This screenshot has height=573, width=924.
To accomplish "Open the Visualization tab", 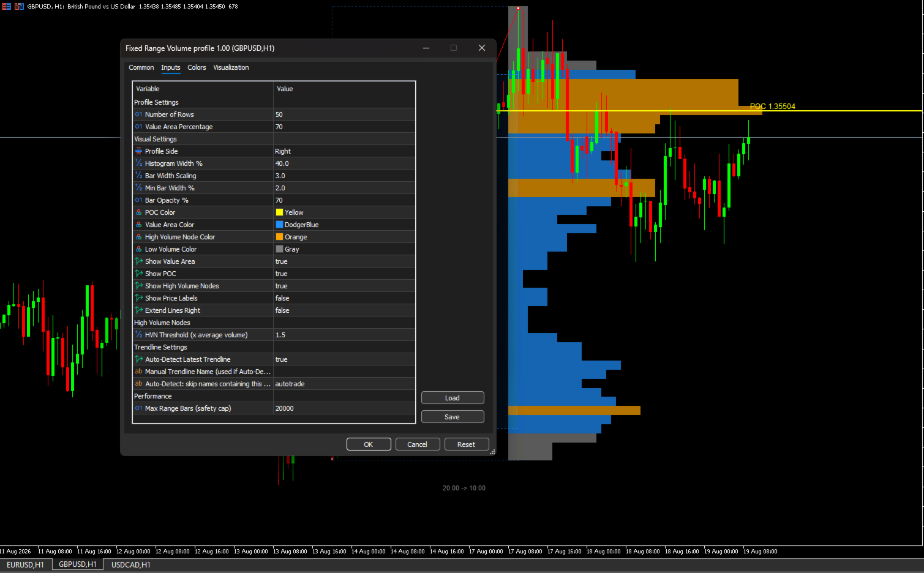I will (x=231, y=67).
